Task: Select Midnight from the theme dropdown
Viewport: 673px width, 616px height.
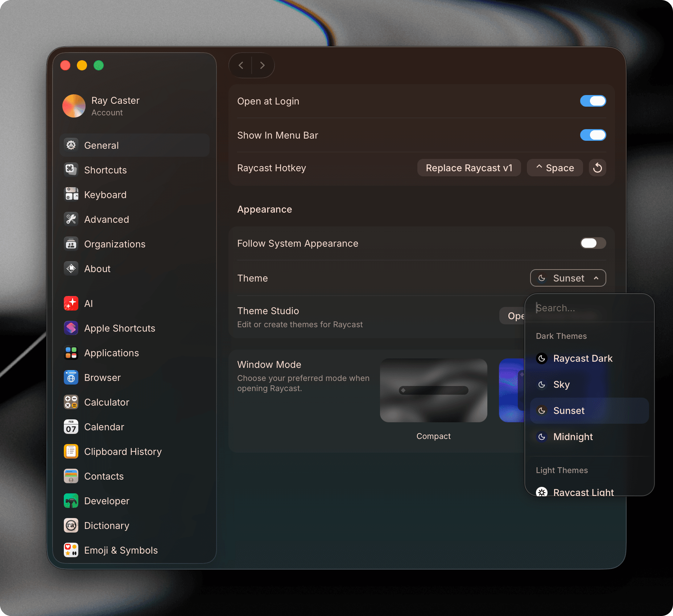Action: 573,437
